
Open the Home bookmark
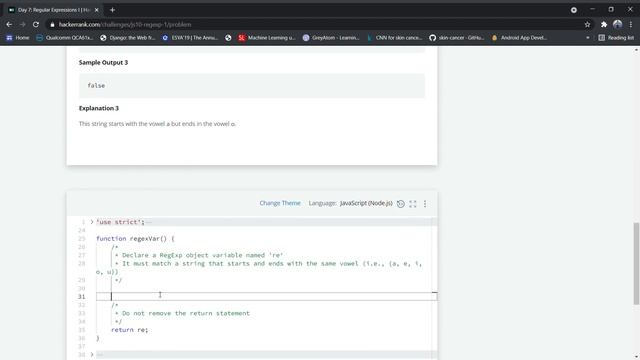point(18,38)
